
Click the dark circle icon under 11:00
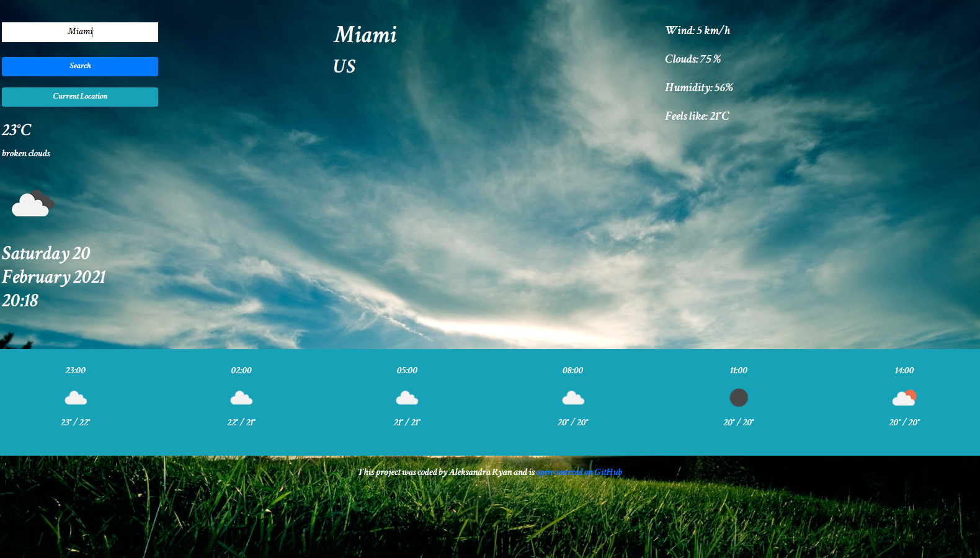[738, 397]
